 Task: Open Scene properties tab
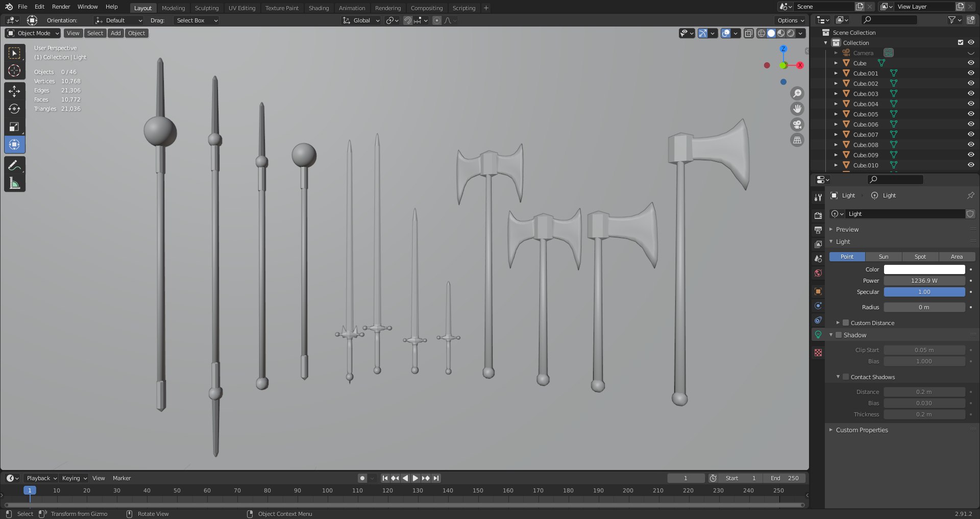(818, 258)
